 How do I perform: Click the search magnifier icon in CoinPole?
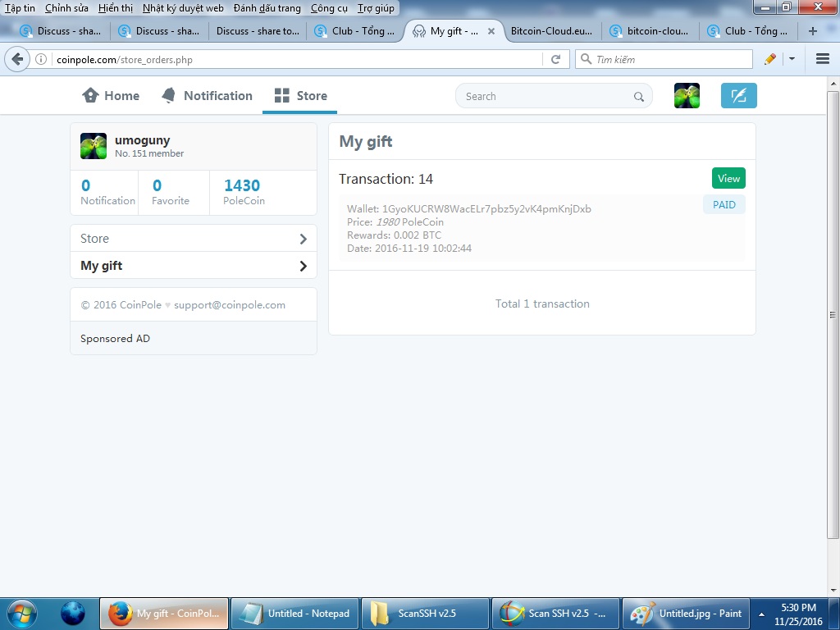[638, 97]
